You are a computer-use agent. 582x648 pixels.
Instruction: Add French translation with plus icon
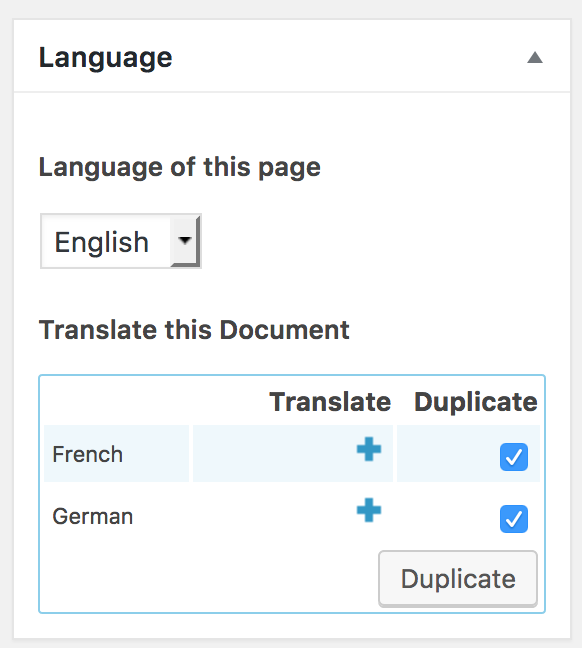pos(369,449)
